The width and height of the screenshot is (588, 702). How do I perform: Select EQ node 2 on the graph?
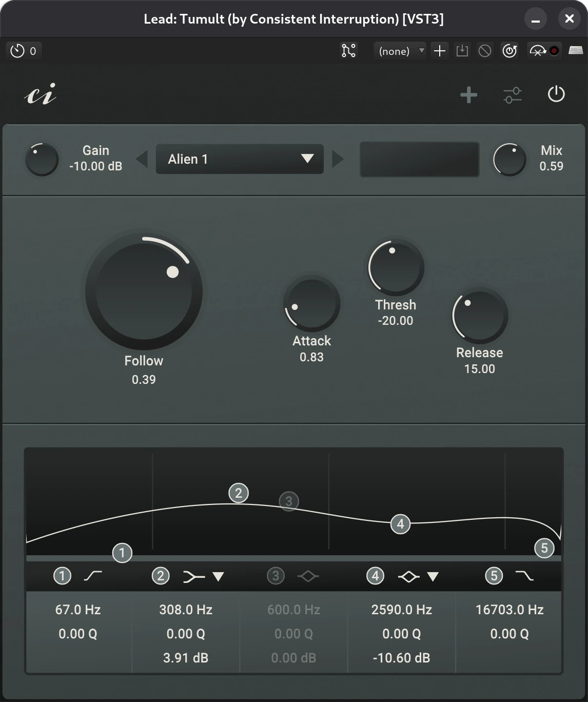[239, 493]
